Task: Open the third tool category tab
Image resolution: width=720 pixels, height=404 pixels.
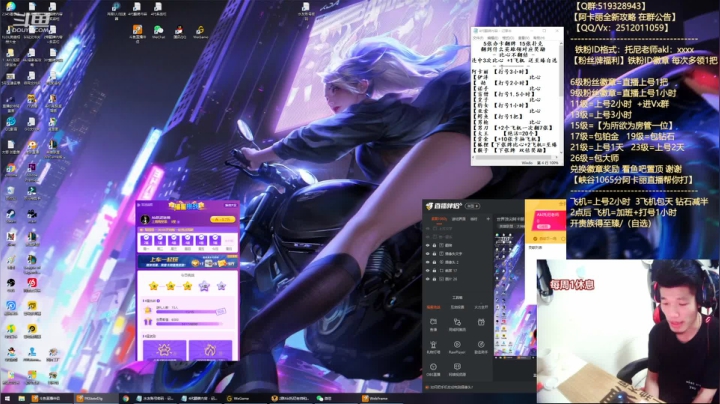Action: point(481,307)
